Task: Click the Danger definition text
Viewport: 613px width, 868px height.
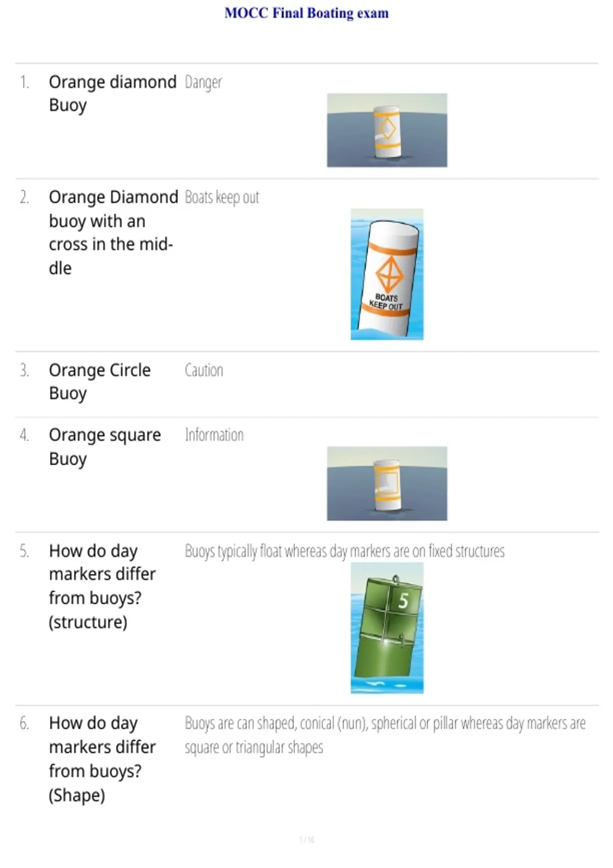Action: pos(203,82)
